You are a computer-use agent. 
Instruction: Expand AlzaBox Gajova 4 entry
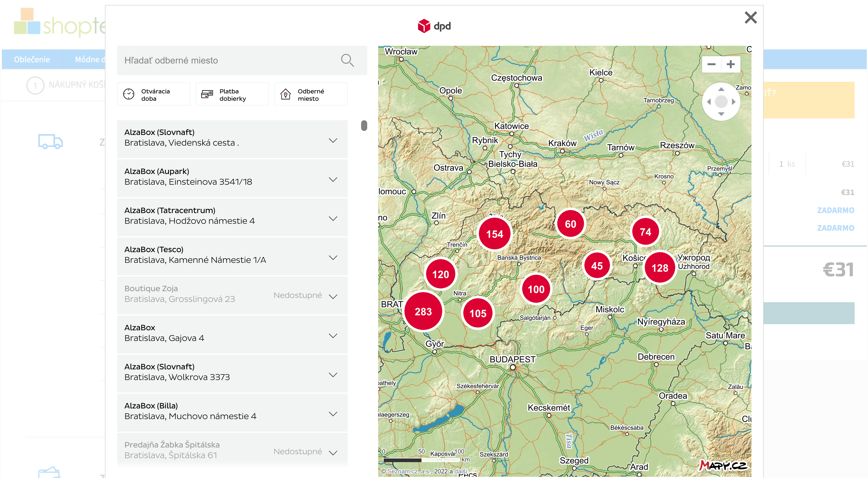point(333,336)
